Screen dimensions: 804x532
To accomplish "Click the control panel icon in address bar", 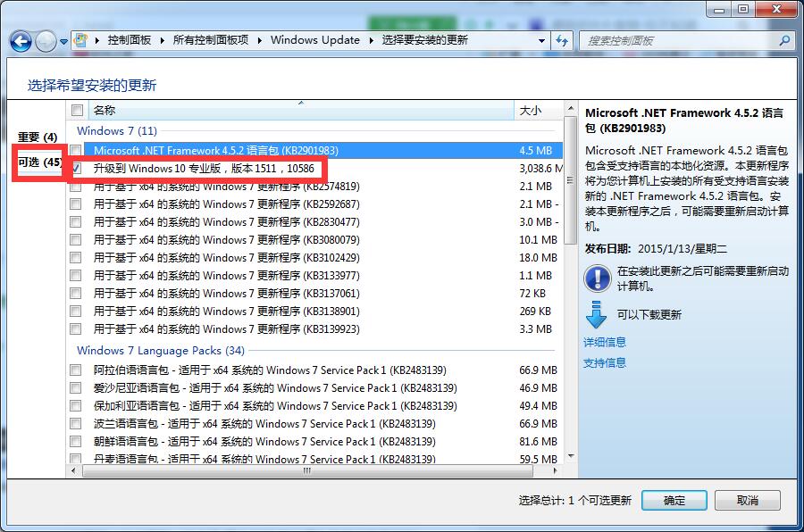I will [x=83, y=40].
